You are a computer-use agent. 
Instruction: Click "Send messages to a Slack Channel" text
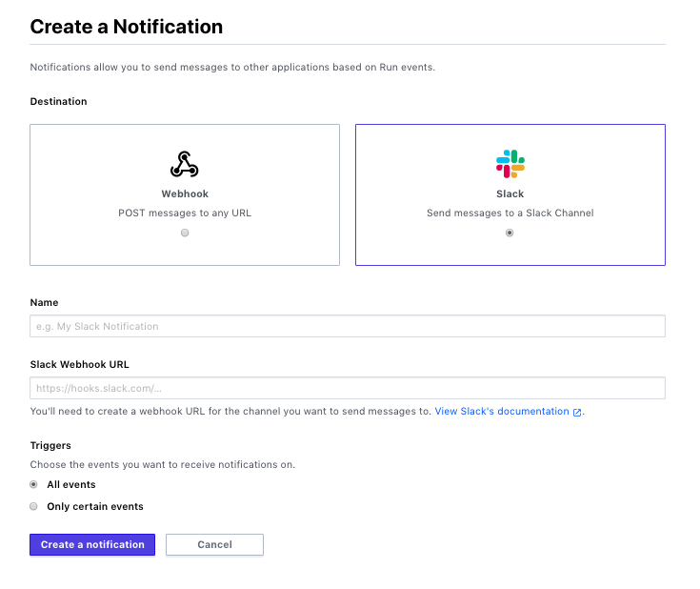coord(510,213)
